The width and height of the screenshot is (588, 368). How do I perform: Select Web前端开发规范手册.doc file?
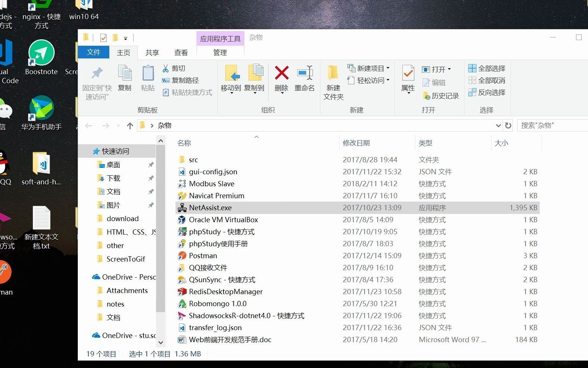[x=230, y=340]
